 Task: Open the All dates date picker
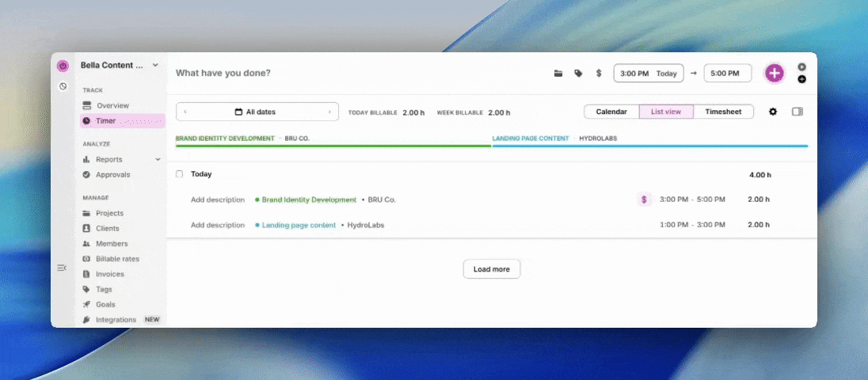pos(257,112)
